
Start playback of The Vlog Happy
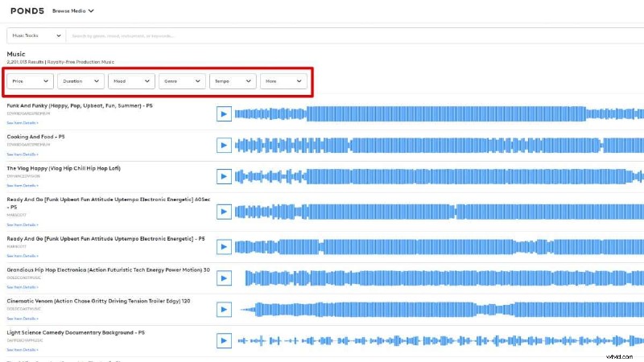coord(224,177)
